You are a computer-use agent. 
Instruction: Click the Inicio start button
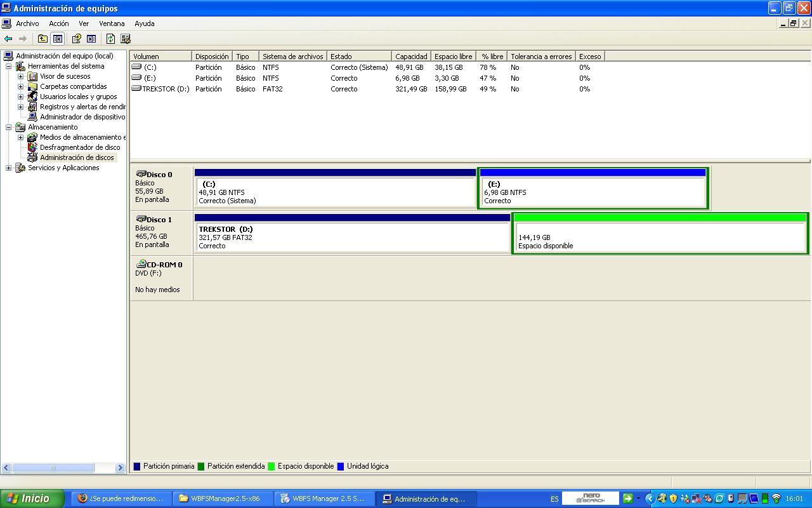click(x=32, y=498)
